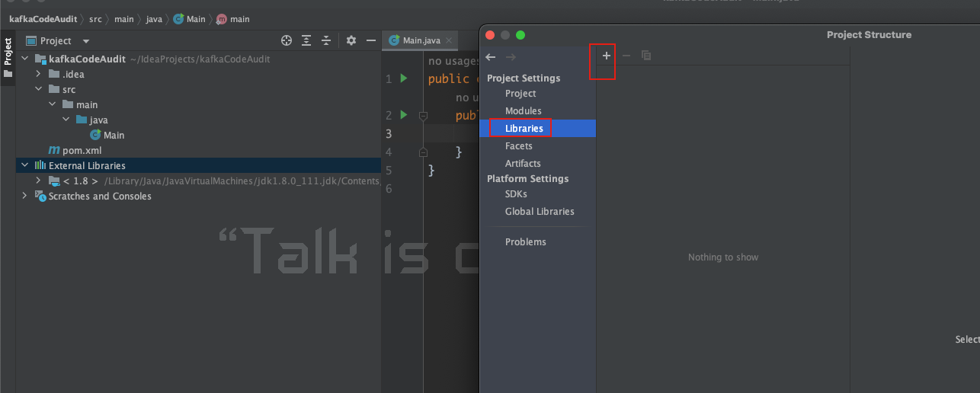Click the plus icon to add a library

pyautogui.click(x=607, y=56)
